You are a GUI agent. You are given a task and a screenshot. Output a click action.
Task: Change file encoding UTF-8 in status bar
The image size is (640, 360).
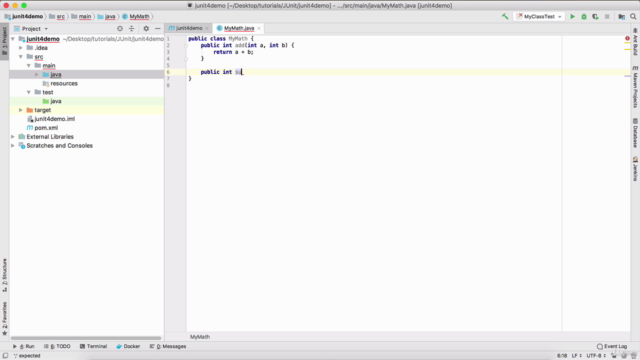pos(596,356)
